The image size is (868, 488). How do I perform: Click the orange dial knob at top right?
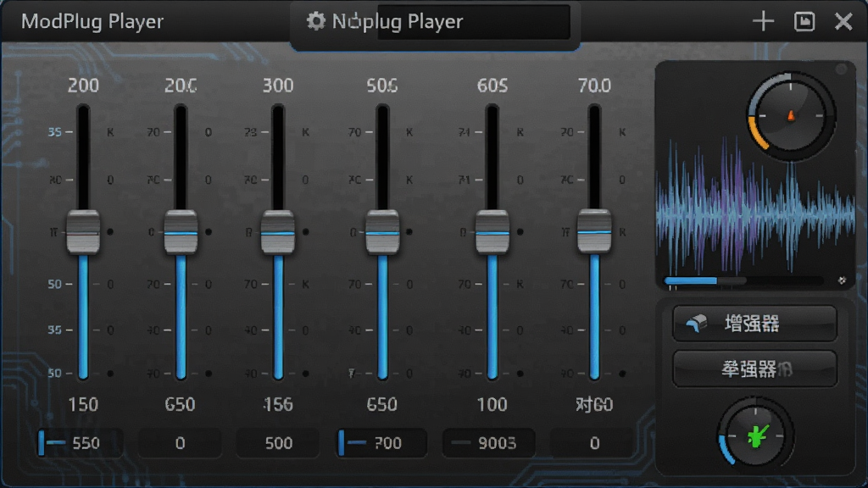[791, 115]
